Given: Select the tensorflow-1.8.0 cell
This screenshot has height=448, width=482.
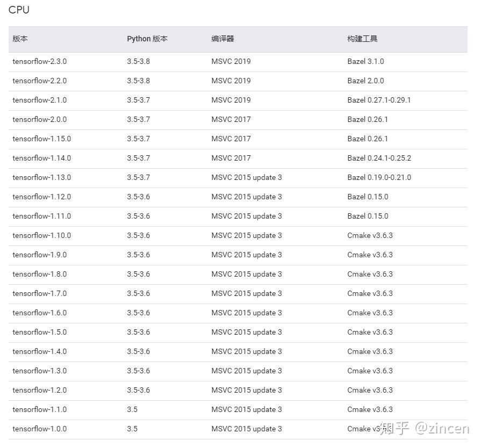Looking at the screenshot, I should (x=40, y=274).
